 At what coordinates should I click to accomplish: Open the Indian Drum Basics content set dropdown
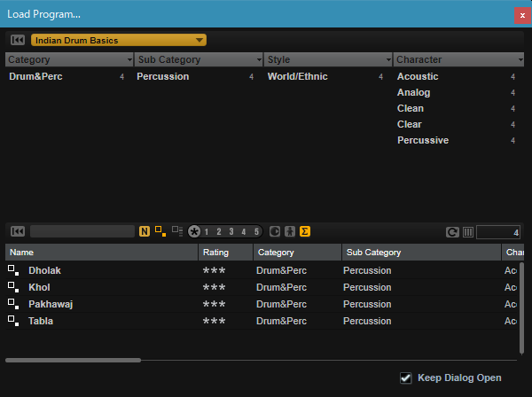(x=119, y=40)
